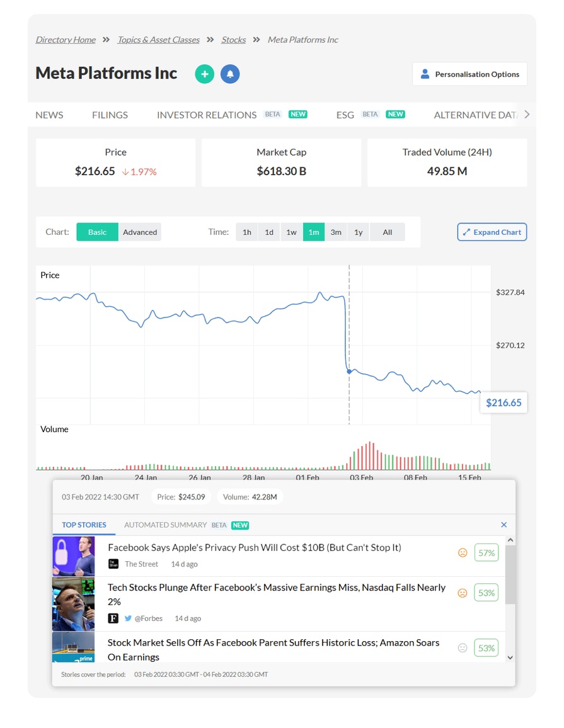
Task: Click the 53% badge on Tech Stocks story
Action: (486, 593)
